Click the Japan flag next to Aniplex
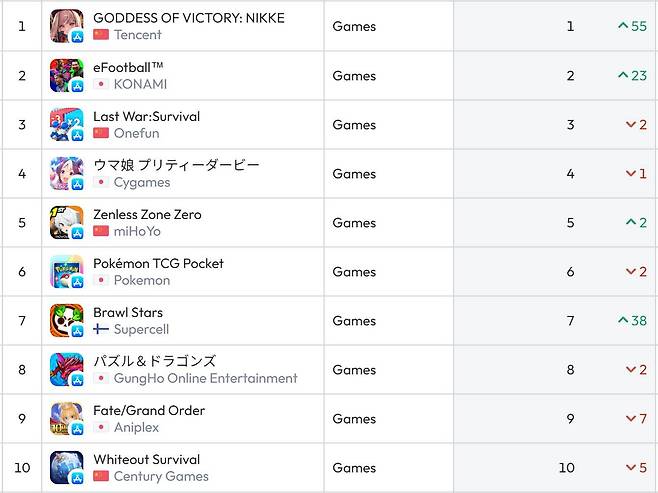 point(100,427)
